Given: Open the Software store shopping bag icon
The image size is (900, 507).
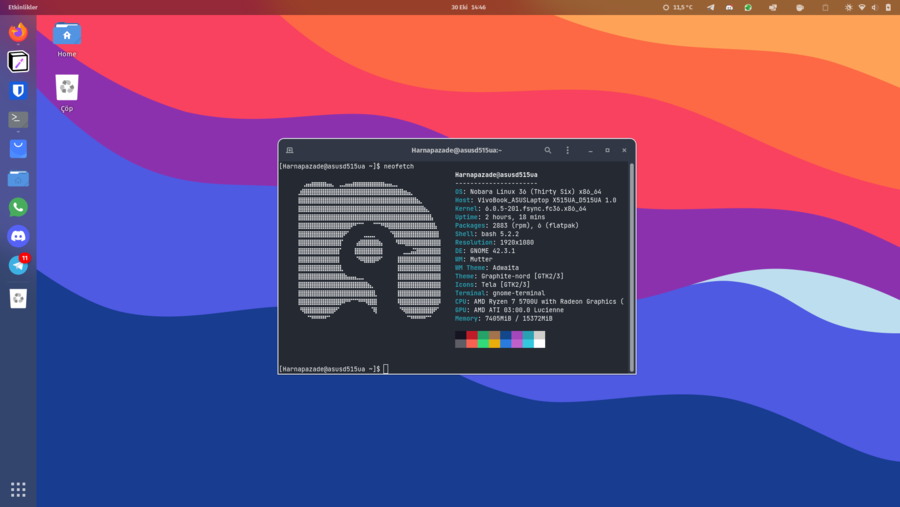Looking at the screenshot, I should click(x=18, y=149).
